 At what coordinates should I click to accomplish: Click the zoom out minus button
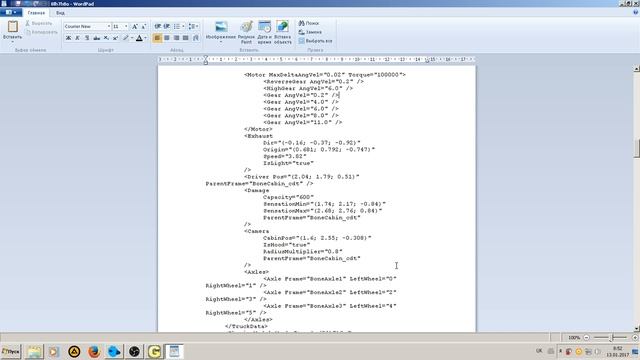tap(587, 338)
